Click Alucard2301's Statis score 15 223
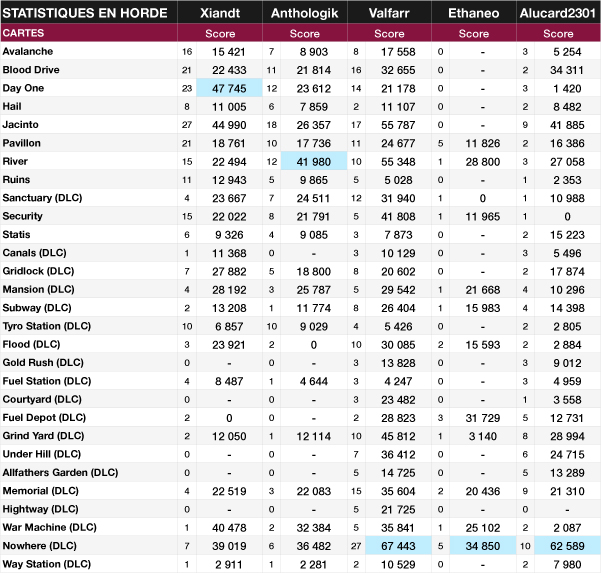601x573 pixels. pyautogui.click(x=567, y=235)
